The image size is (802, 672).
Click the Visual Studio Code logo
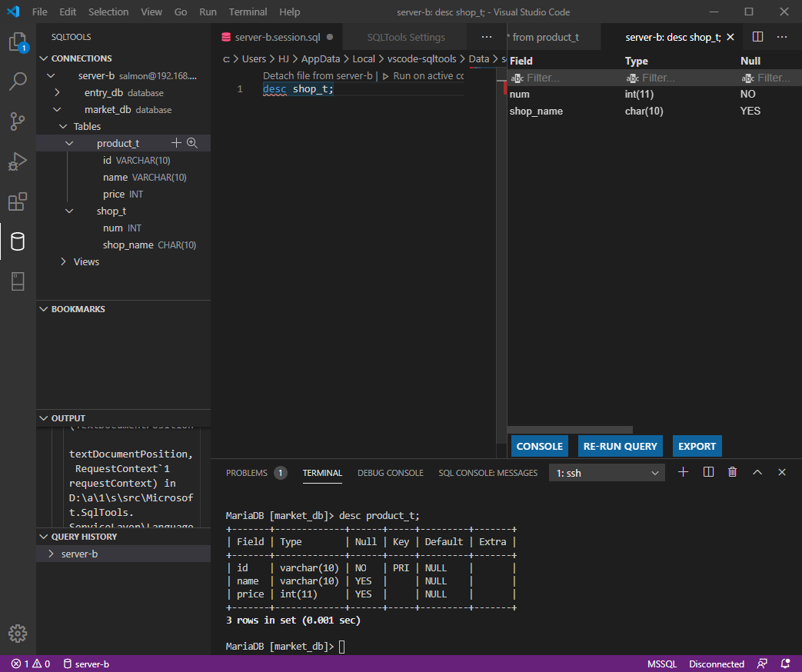tap(13, 12)
